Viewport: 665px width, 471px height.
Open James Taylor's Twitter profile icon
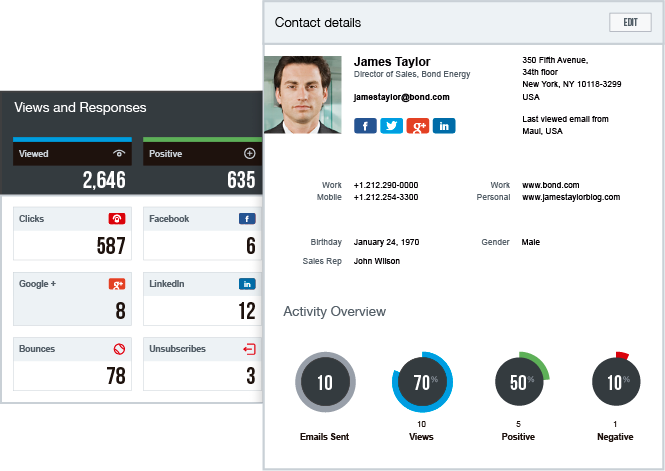pyautogui.click(x=391, y=125)
